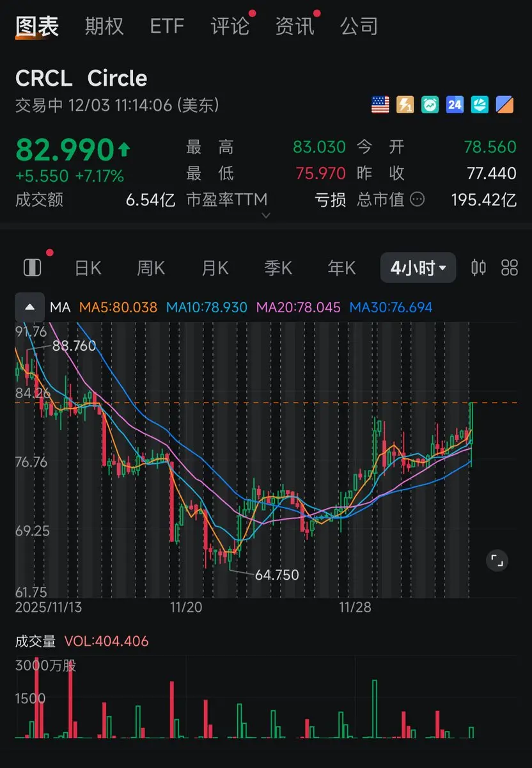Tap the 最低 value 75.970
This screenshot has height=768, width=532.
(x=320, y=173)
